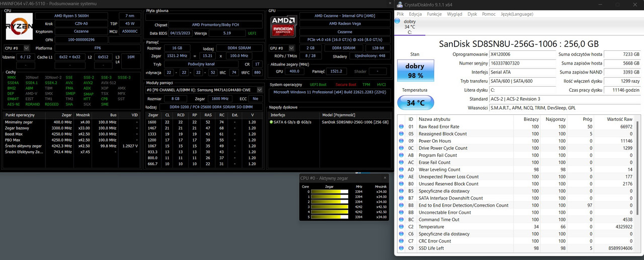The image size is (644, 260).
Task: Open the CPU #0 selector dropdown
Action: pos(16,48)
